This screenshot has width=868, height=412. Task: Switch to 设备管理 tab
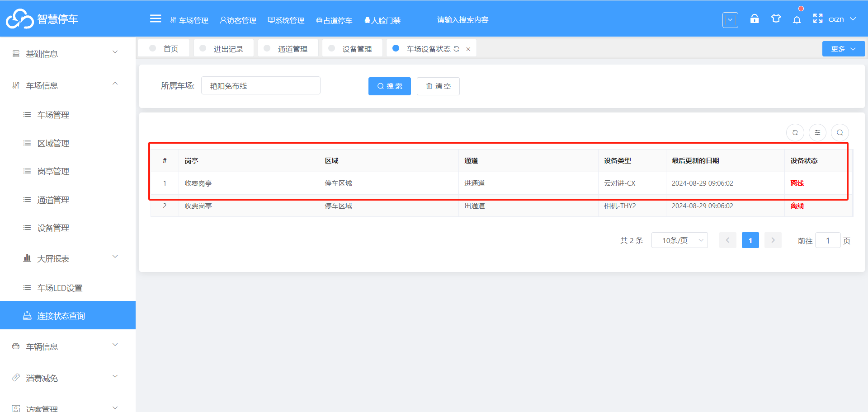[352, 48]
